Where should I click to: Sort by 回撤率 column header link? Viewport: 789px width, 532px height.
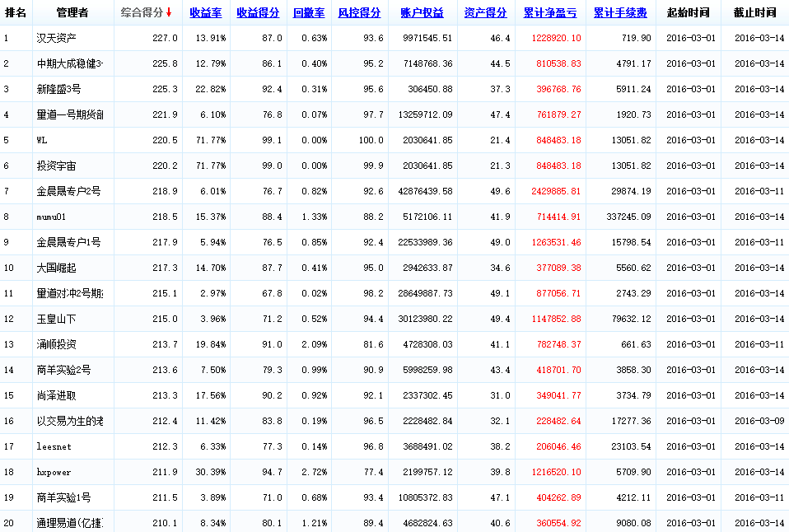309,12
